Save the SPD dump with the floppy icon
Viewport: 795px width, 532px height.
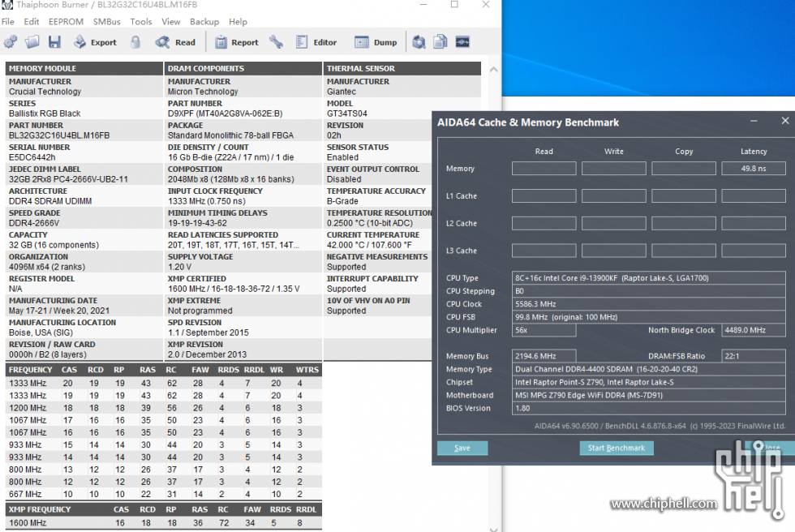tap(54, 42)
